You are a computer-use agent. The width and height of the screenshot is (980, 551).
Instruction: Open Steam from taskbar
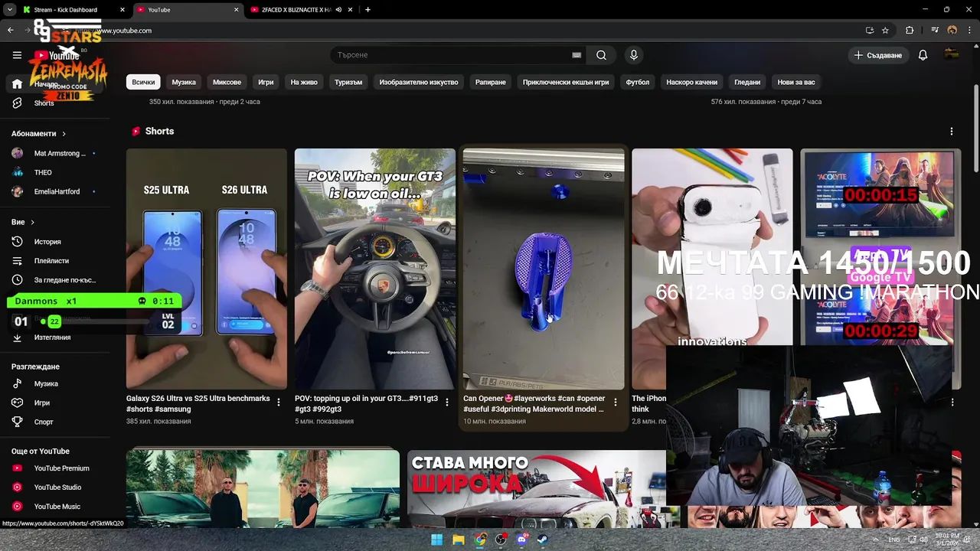(543, 540)
